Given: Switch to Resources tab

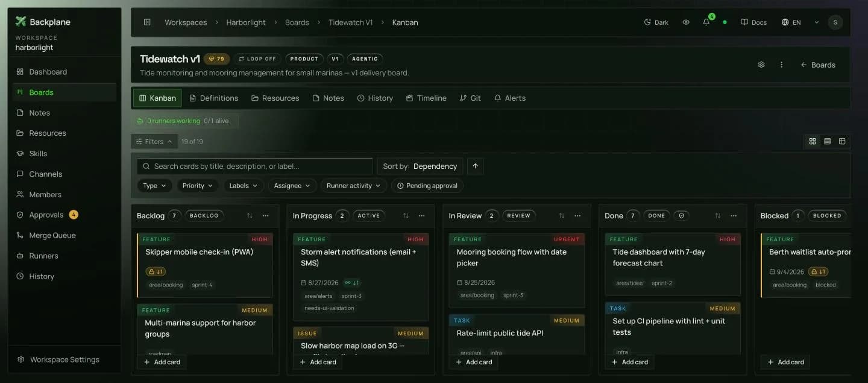Looking at the screenshot, I should point(275,98).
